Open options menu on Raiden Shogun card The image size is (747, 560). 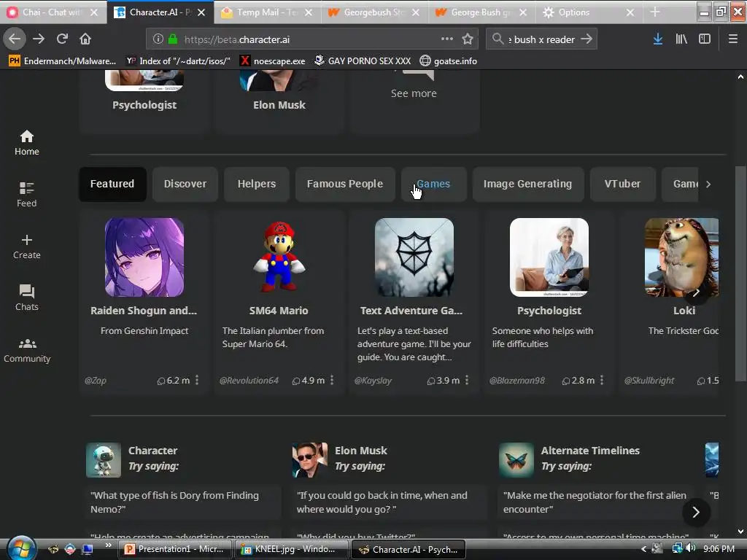coord(197,380)
